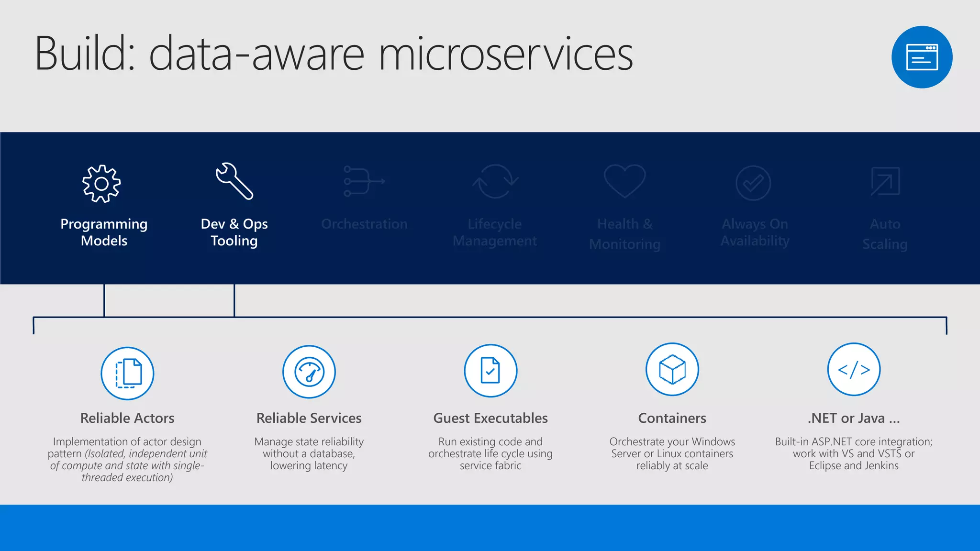The image size is (980, 551).
Task: Click the .NET or Java ... heading
Action: (x=854, y=418)
